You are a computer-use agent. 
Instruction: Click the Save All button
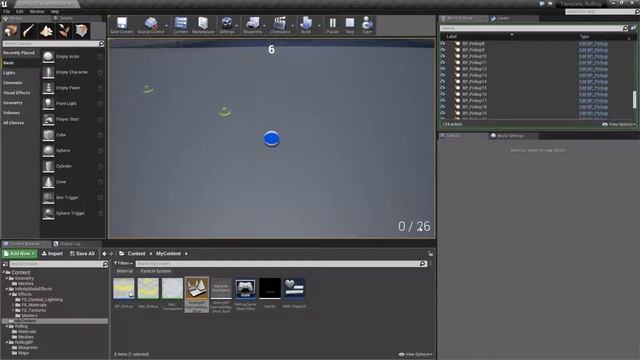(x=82, y=253)
